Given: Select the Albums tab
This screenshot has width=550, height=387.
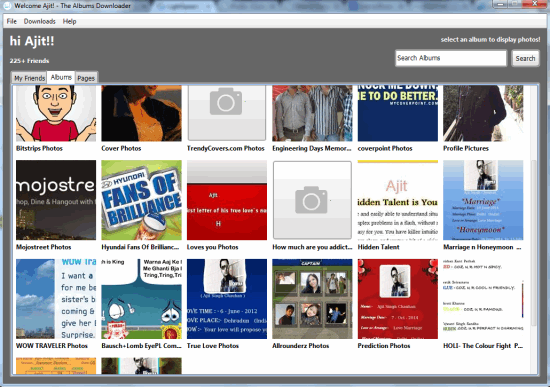Looking at the screenshot, I should coord(61,77).
